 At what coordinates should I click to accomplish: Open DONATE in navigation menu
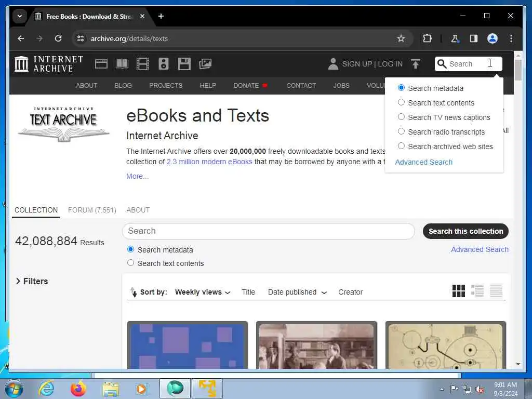pos(250,86)
